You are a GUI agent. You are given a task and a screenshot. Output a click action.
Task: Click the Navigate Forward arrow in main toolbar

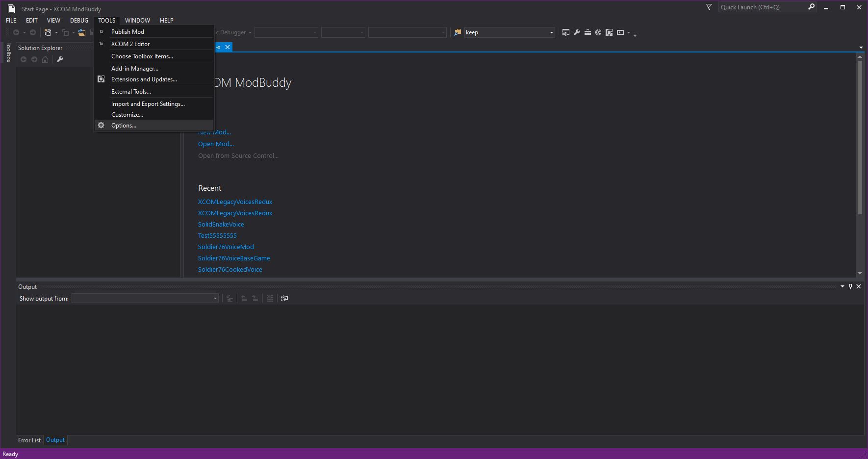point(33,32)
